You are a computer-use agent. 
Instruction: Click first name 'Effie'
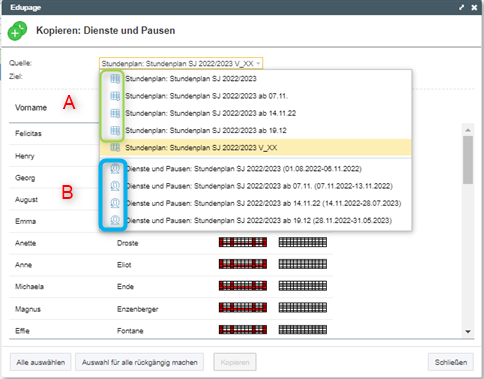point(22,331)
